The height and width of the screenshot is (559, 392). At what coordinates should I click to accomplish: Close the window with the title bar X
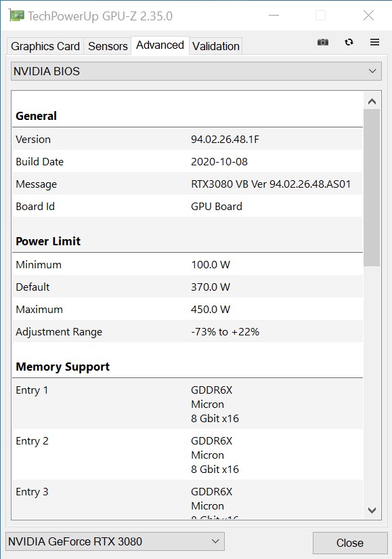click(x=368, y=16)
